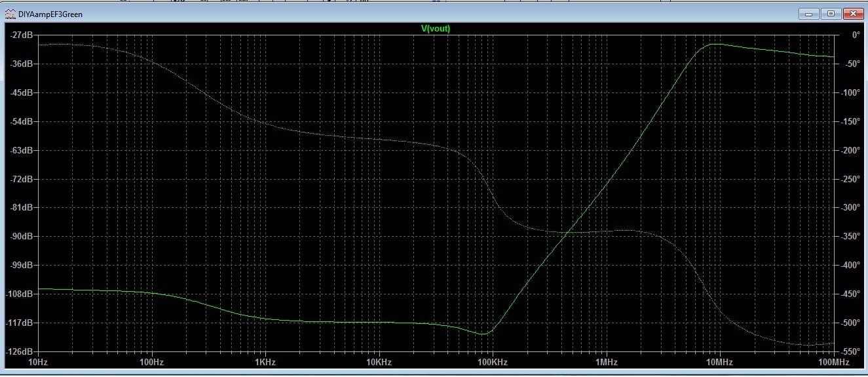868x377 pixels.
Task: Click the DIYAampEF3Green window title
Action: [x=50, y=14]
